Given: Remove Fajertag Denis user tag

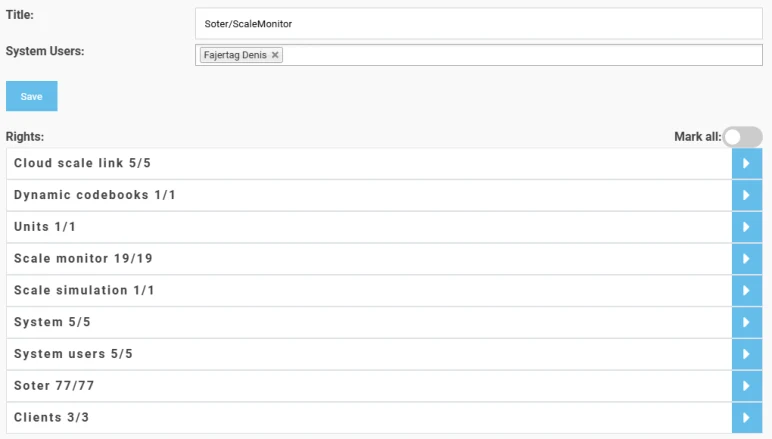Looking at the screenshot, I should point(275,55).
